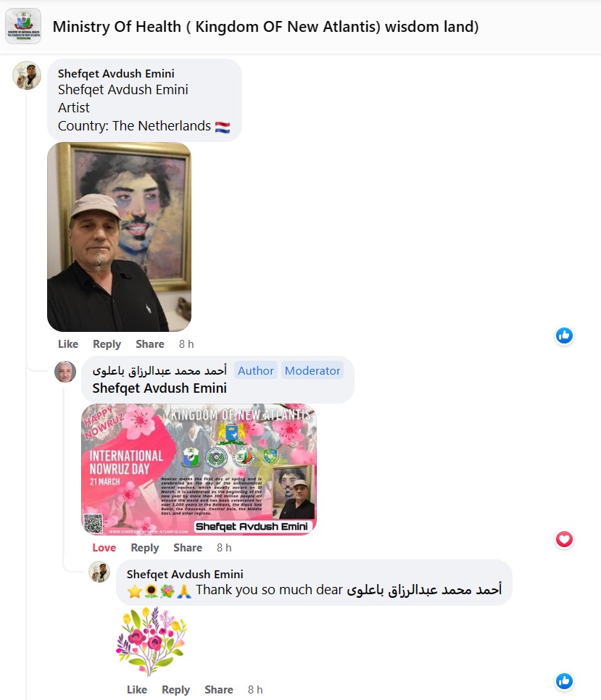Screen dimensions: 601x700
Task: Open the selfie photo with painting
Action: pos(119,237)
